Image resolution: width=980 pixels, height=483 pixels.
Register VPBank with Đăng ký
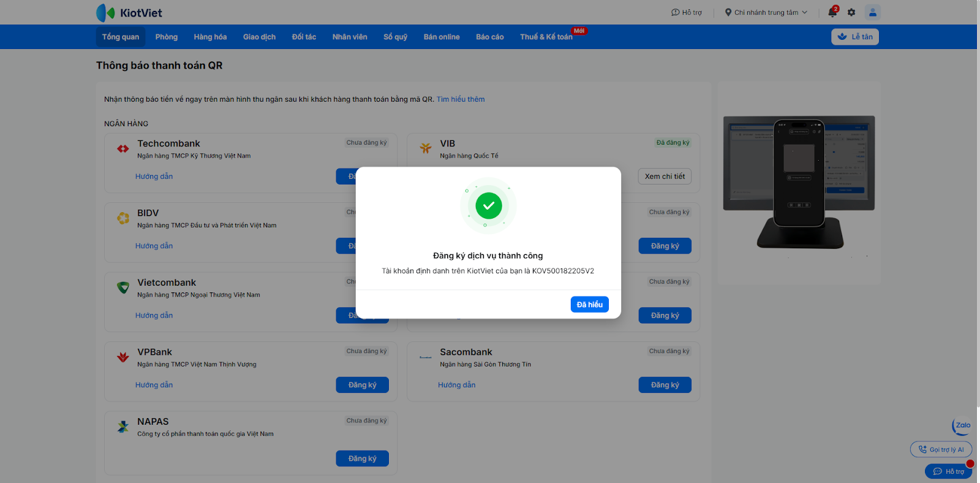pyautogui.click(x=363, y=385)
